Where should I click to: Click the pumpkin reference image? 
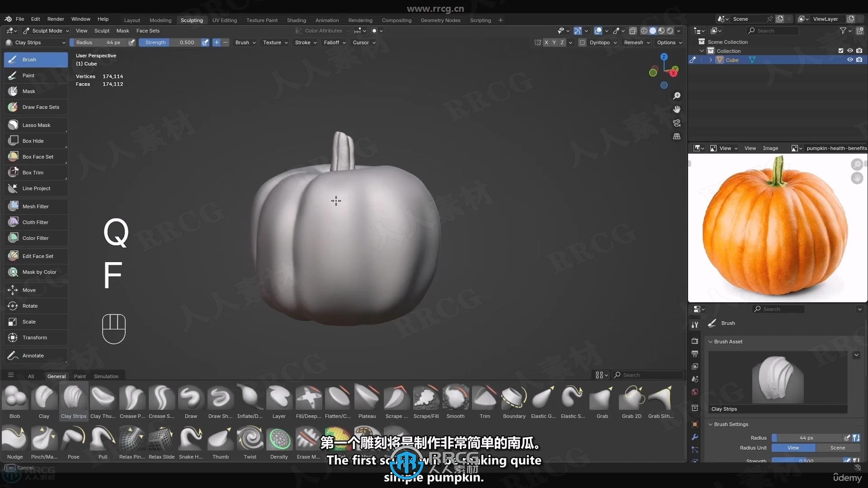777,228
